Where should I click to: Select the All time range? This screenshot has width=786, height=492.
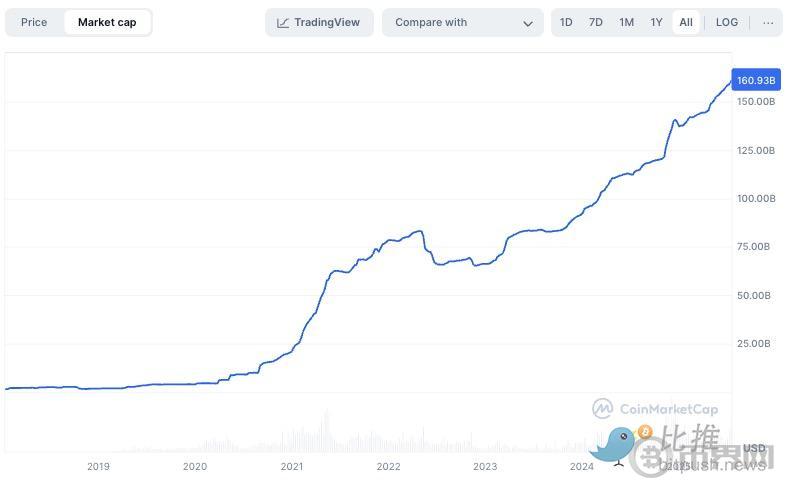[686, 22]
